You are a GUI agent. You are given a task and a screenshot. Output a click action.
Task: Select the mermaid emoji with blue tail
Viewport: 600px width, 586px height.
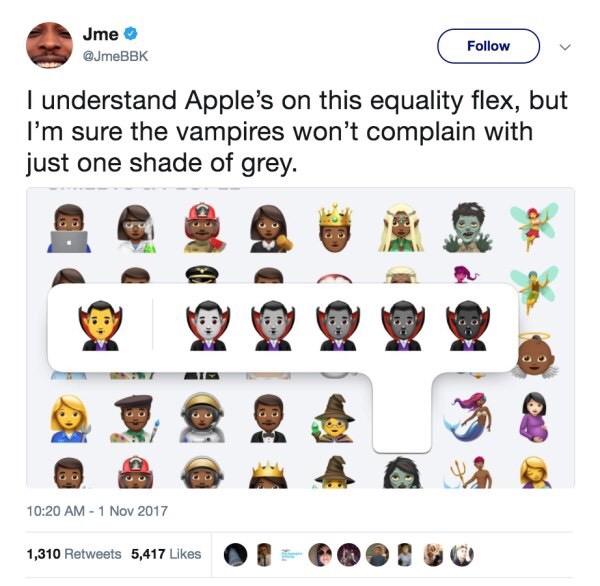pyautogui.click(x=468, y=417)
